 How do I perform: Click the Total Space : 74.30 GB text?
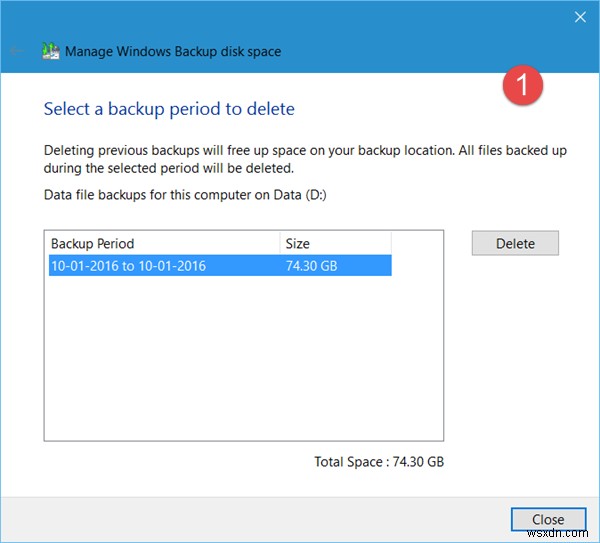coord(379,462)
